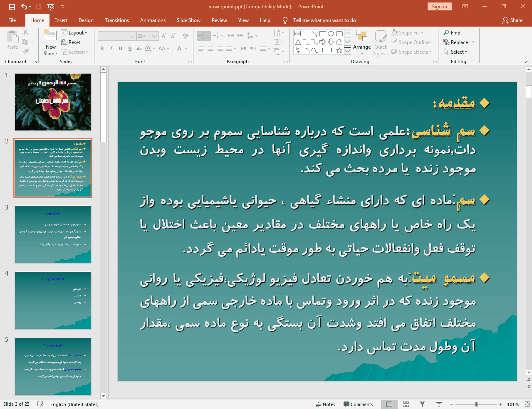This screenshot has height=409, width=532.
Task: Open the Select dropdown menu
Action: [456, 52]
